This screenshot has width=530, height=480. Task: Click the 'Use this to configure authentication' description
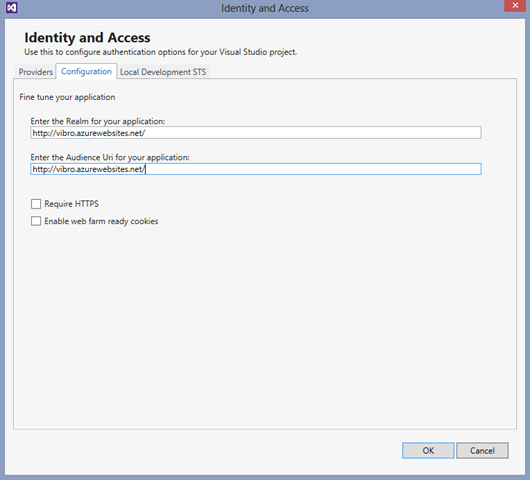point(161,52)
